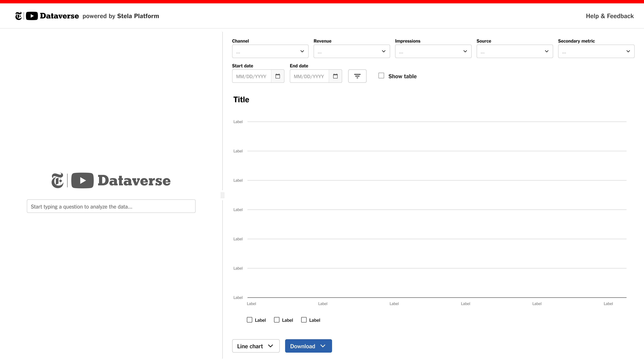Tick the first legend Label checkbox
This screenshot has width=644, height=362.
(250, 320)
